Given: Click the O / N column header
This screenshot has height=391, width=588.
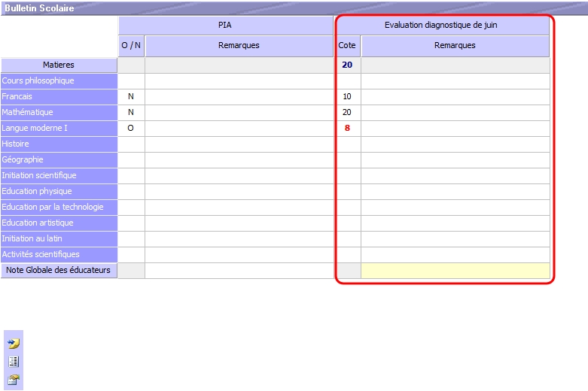Looking at the screenshot, I should (x=131, y=46).
